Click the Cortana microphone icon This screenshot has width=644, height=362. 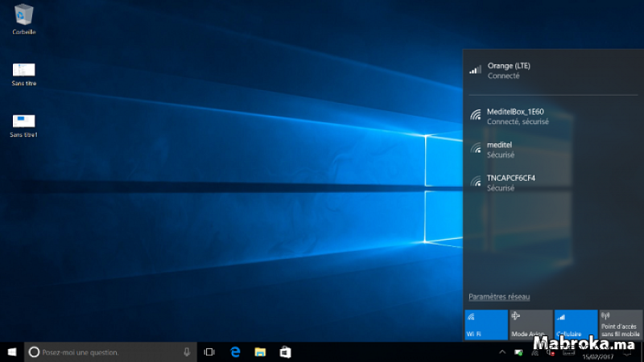tap(187, 352)
